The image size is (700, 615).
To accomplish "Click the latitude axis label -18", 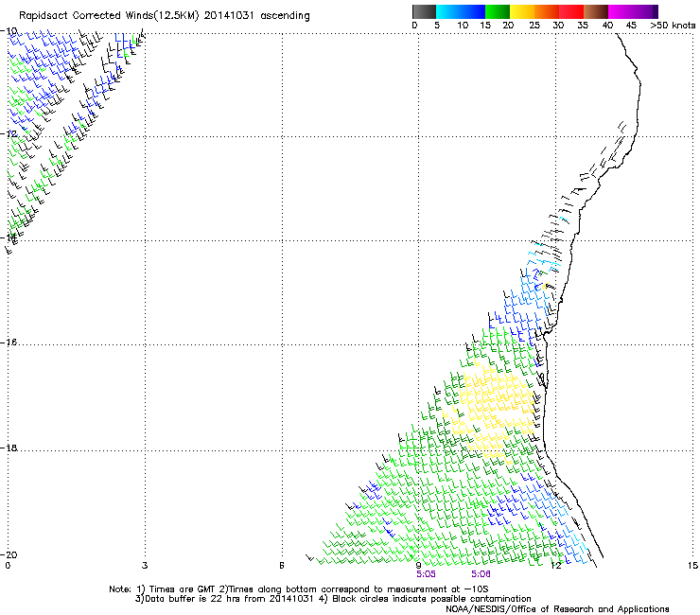I will [9, 448].
